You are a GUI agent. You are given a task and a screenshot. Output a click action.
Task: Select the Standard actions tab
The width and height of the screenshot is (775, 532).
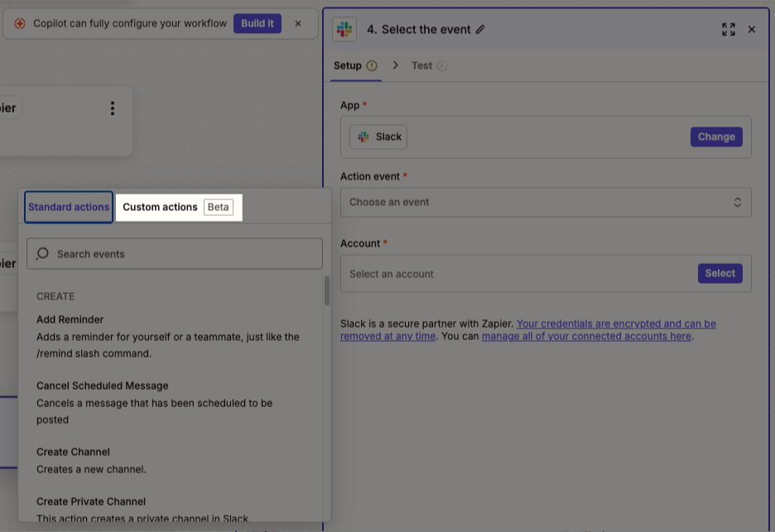(x=69, y=207)
